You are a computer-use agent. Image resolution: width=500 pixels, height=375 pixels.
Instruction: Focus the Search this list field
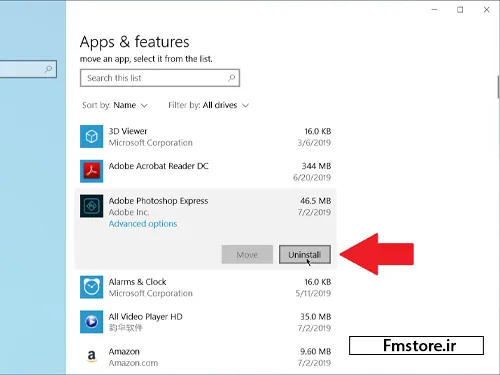tap(160, 78)
